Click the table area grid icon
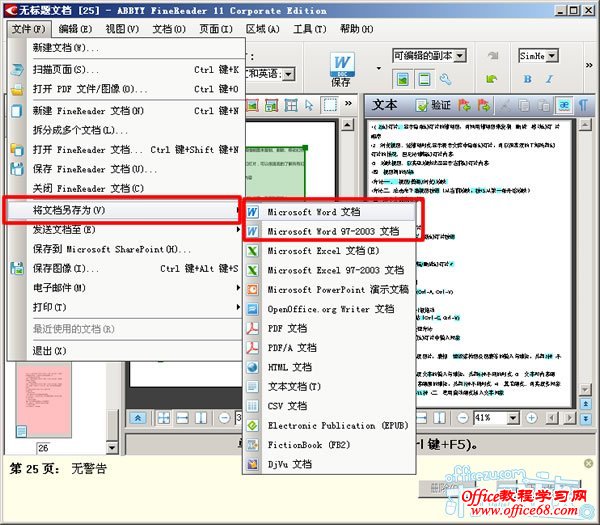Screen dimensions: 600x525 (x=291, y=105)
